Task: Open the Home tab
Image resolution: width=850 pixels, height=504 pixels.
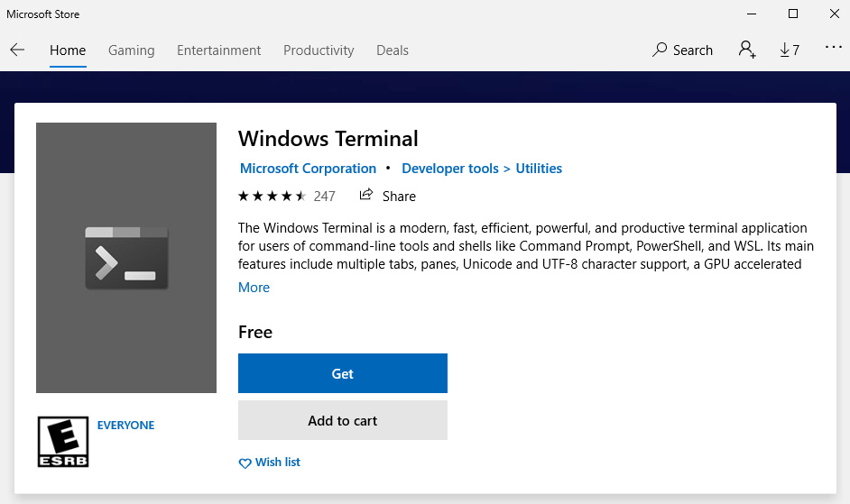Action: tap(68, 50)
